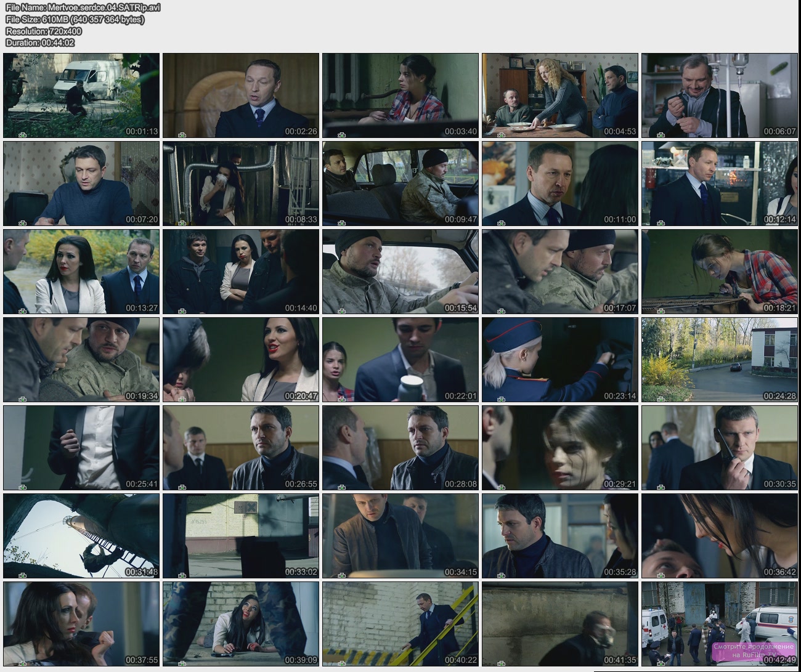
Task: Select the walkie-talkie frame at 00:30:35
Action: point(719,448)
